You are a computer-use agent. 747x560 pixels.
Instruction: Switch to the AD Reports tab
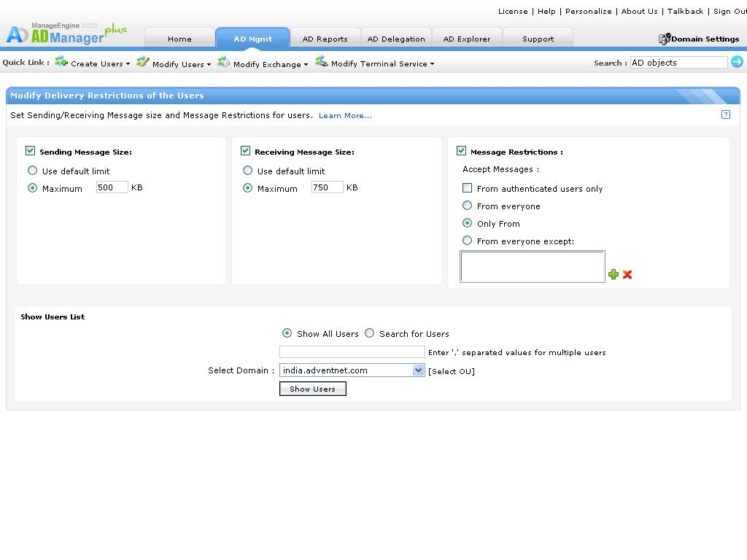tap(325, 39)
